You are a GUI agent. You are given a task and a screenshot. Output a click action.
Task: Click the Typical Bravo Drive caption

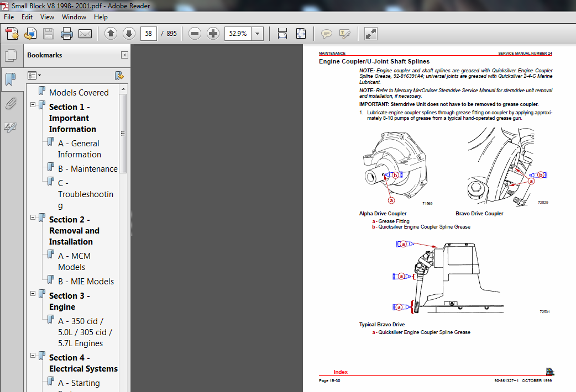click(381, 325)
